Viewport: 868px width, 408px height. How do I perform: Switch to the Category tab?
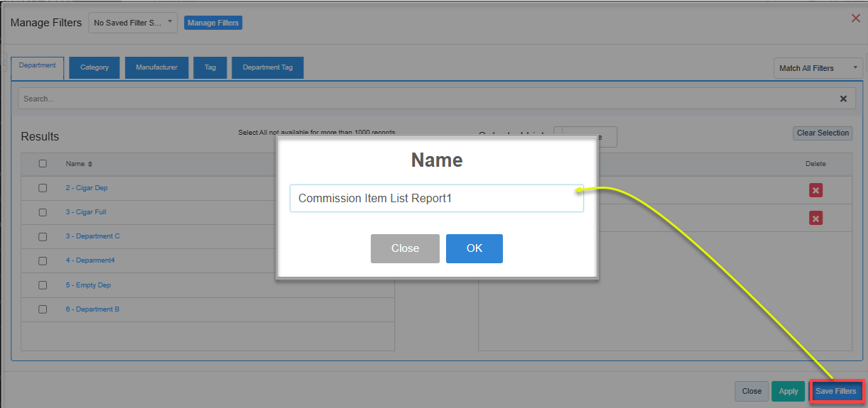point(94,67)
